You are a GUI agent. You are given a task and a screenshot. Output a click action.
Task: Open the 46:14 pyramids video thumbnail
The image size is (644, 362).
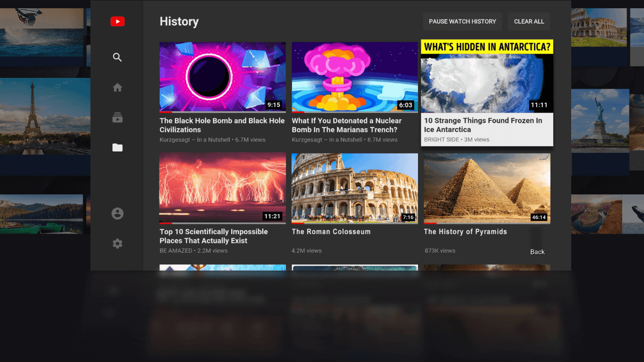(x=487, y=188)
